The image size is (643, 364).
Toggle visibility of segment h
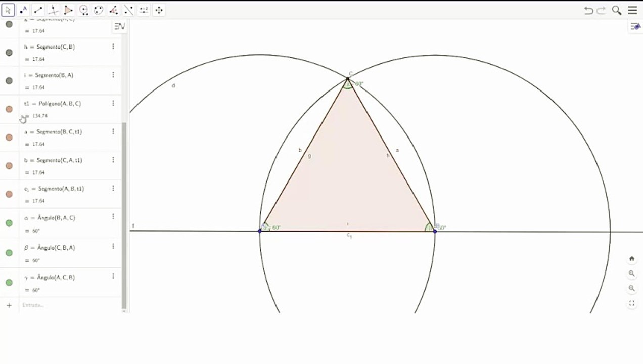[9, 53]
